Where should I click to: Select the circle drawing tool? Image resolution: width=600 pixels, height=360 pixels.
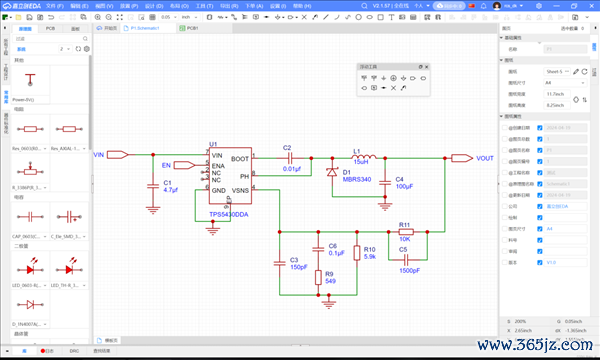click(359, 17)
